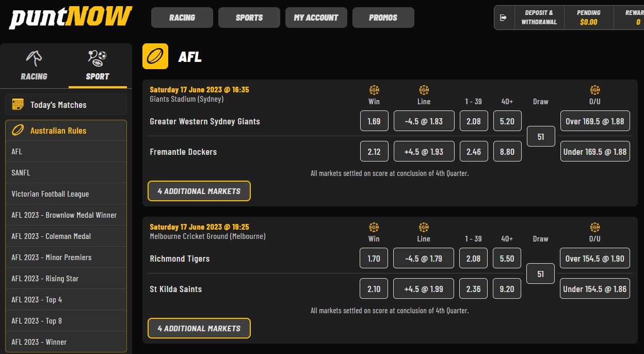
Task: Click SGM icon above Line in Richmond match
Action: click(x=424, y=227)
